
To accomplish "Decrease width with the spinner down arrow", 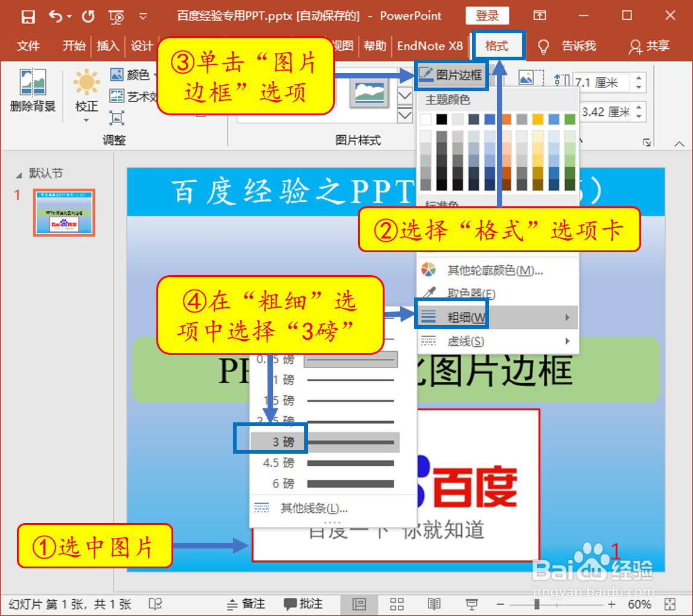I will [x=639, y=116].
